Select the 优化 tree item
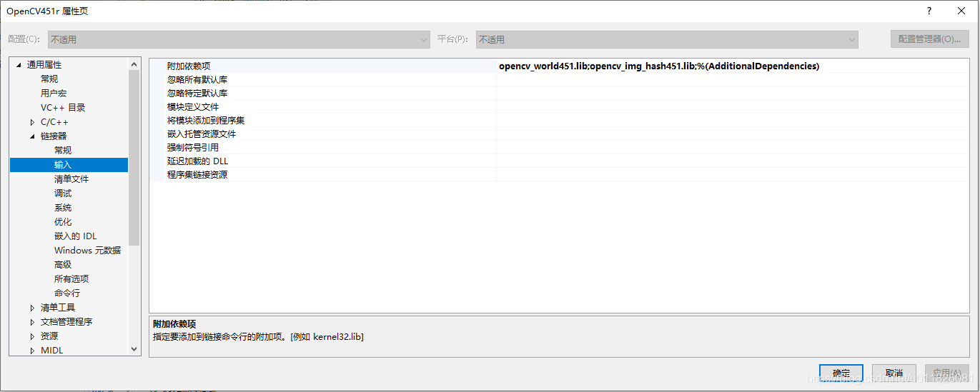This screenshot has width=980, height=392. click(63, 222)
